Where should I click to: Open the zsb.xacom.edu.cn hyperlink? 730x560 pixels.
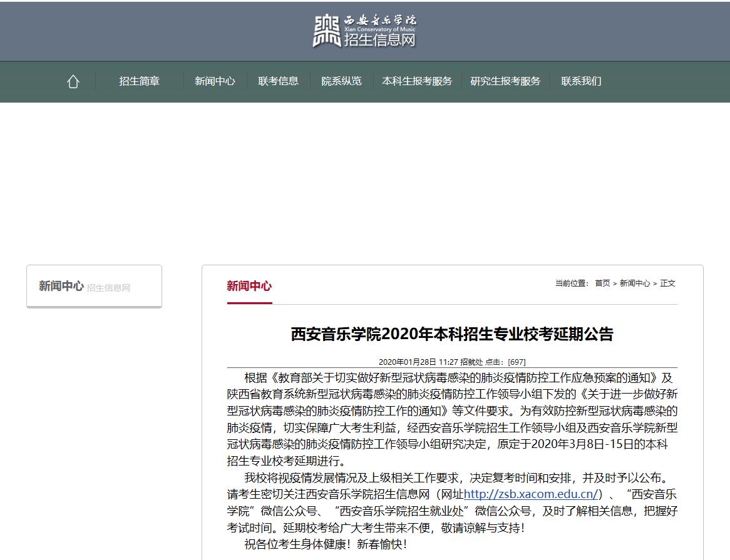531,494
